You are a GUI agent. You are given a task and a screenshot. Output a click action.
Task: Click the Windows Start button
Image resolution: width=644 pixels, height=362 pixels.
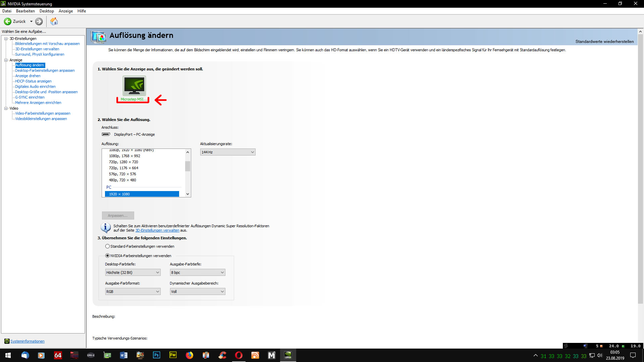tap(8, 355)
